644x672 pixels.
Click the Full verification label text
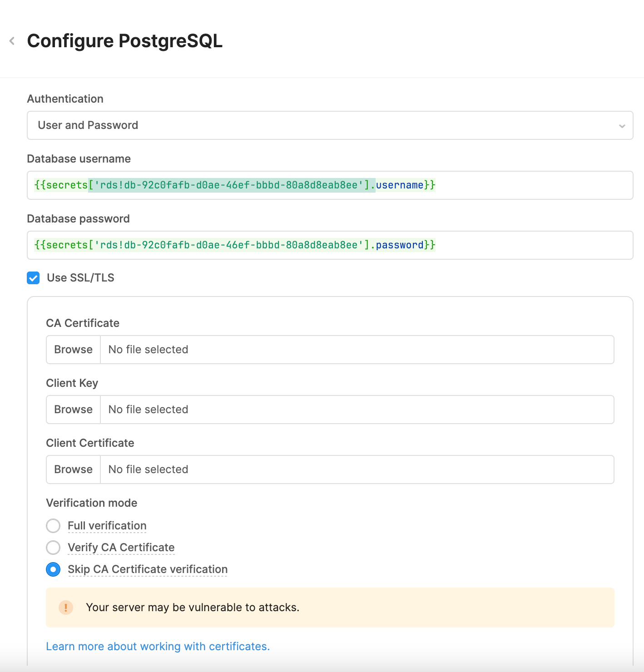(x=107, y=526)
